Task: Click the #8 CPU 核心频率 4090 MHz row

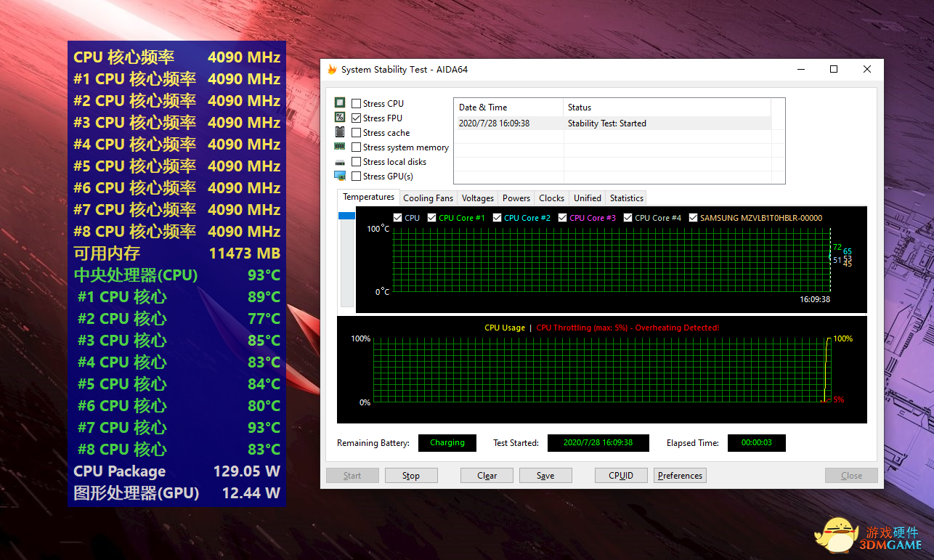Action: (176, 232)
